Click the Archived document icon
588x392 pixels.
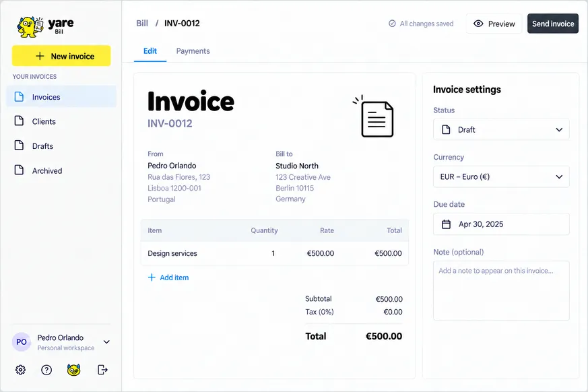(19, 170)
